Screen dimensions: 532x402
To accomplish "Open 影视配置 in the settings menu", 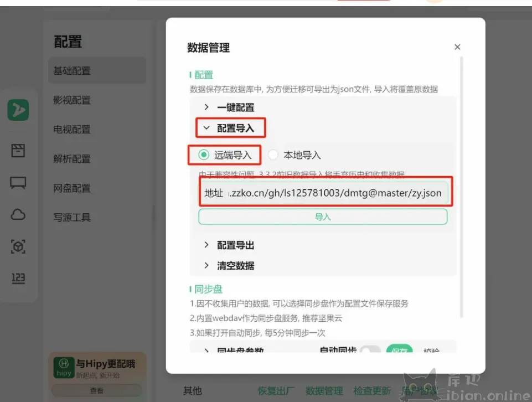I will coord(72,100).
